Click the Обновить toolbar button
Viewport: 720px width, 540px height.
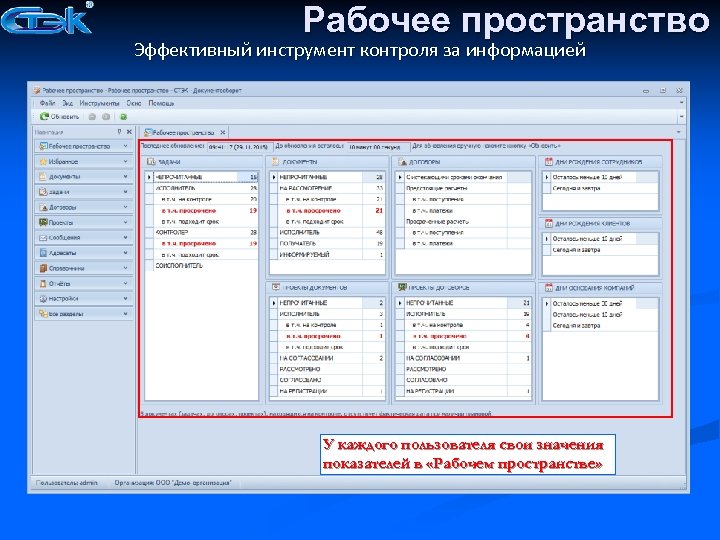tap(60, 117)
